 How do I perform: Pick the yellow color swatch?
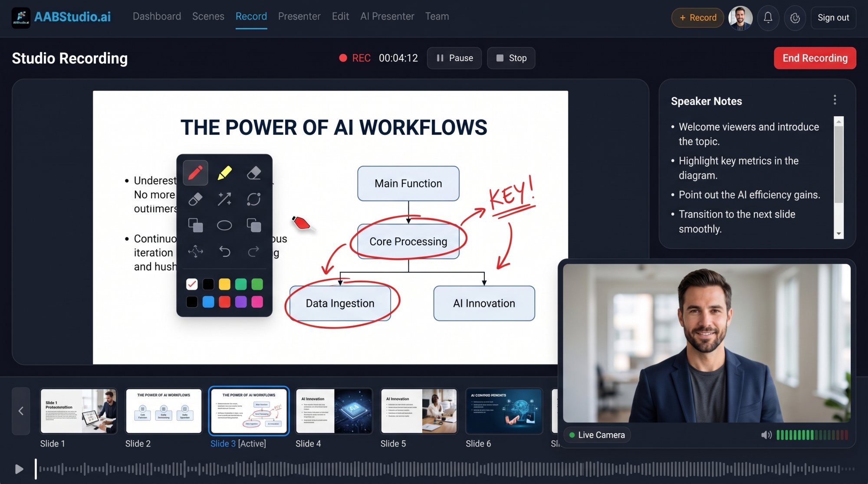click(224, 284)
